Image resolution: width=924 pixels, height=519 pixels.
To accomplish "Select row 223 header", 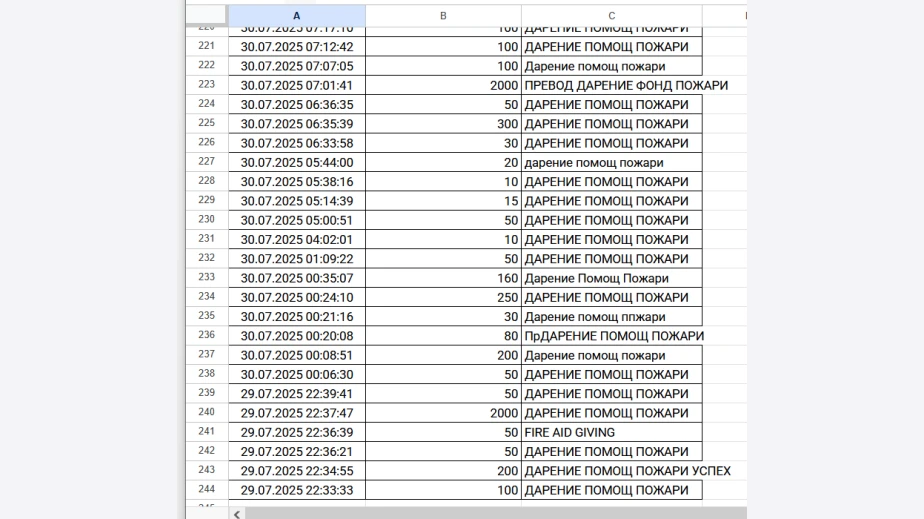I will click(207, 85).
